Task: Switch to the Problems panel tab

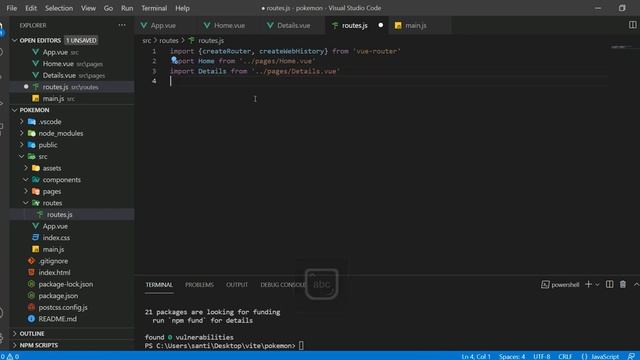Action: click(199, 284)
